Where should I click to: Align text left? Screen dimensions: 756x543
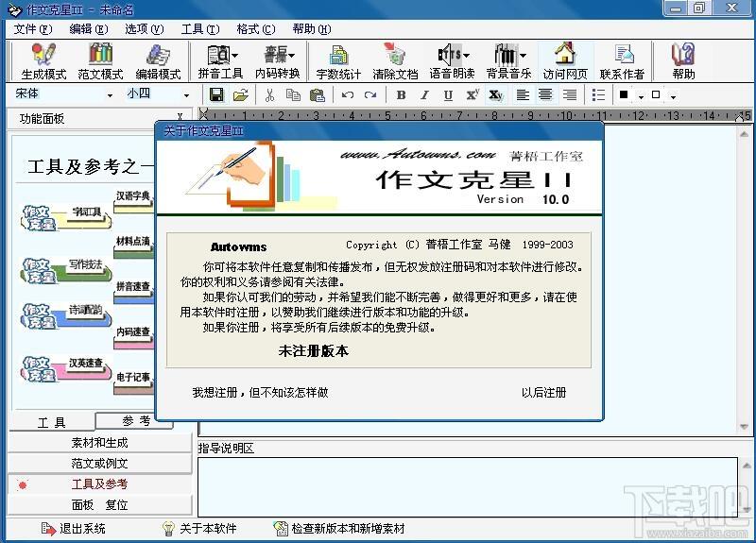[523, 95]
